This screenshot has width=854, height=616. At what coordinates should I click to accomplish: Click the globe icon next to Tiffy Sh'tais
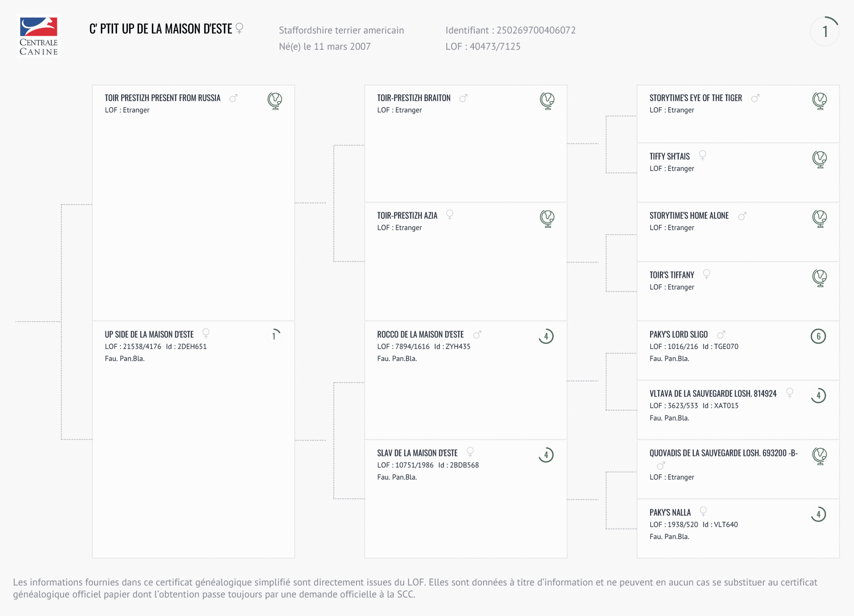click(x=819, y=159)
